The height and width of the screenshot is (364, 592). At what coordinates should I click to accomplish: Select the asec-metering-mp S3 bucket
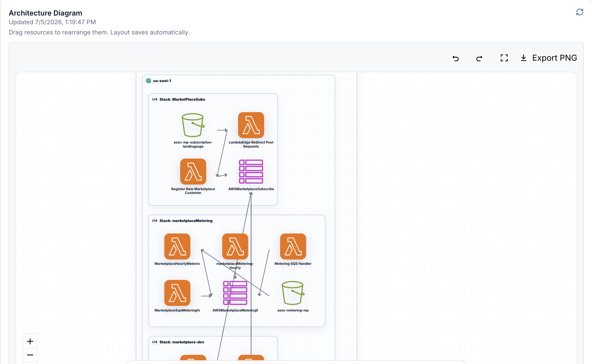point(293,293)
